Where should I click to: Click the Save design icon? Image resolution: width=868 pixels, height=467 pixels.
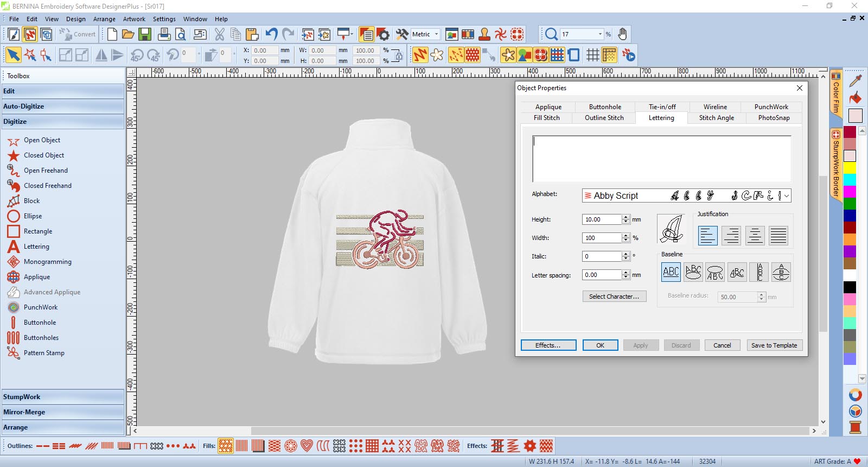[x=144, y=34]
